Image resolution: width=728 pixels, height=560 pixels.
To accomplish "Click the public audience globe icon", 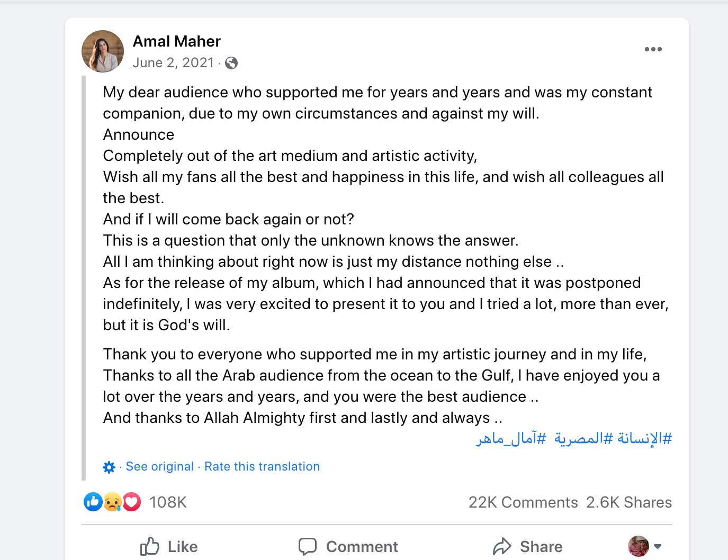I will [231, 62].
